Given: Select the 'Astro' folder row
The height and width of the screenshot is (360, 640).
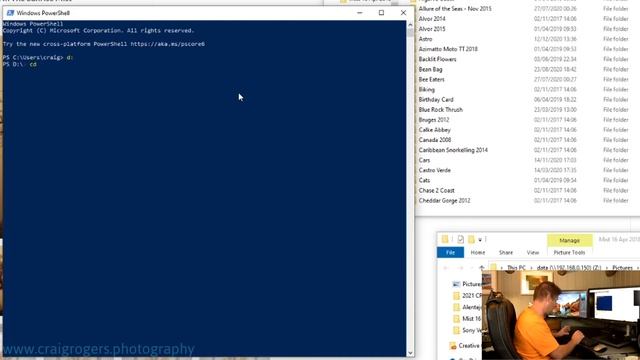Looking at the screenshot, I should point(425,39).
